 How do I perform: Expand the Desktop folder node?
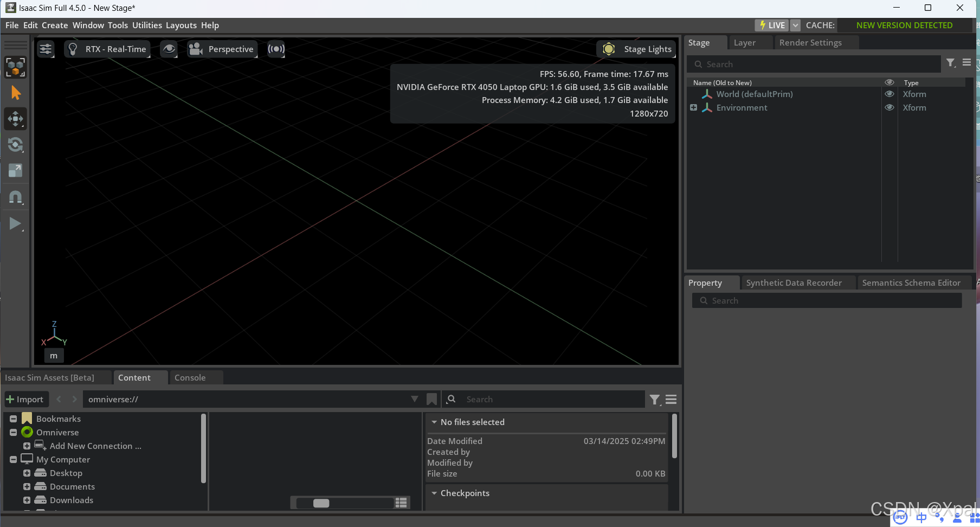27,473
